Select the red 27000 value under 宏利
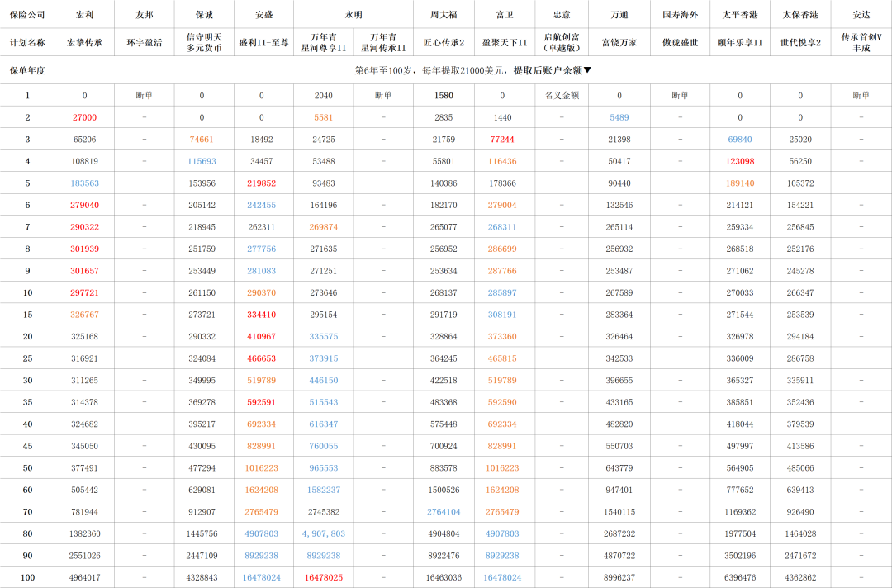The height and width of the screenshot is (588, 892). click(84, 118)
